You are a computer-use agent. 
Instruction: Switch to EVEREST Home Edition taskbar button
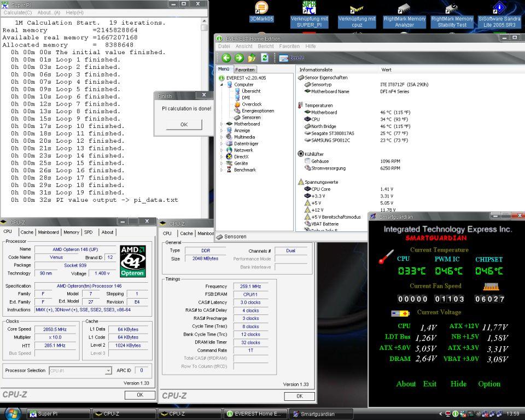(256, 413)
